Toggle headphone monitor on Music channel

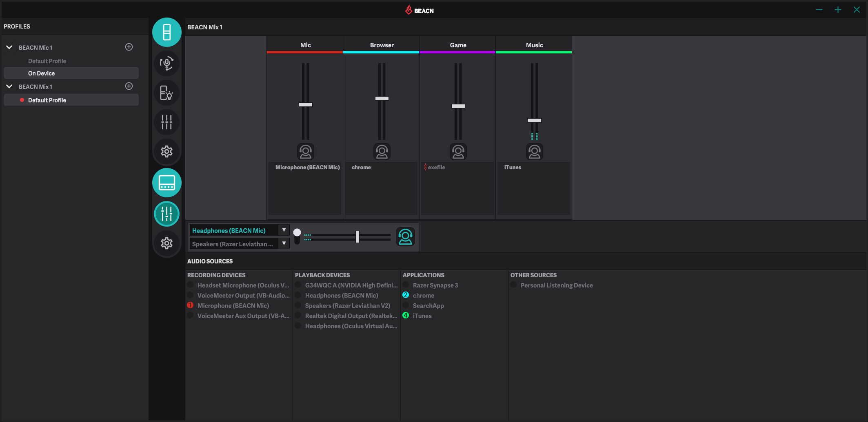point(535,152)
